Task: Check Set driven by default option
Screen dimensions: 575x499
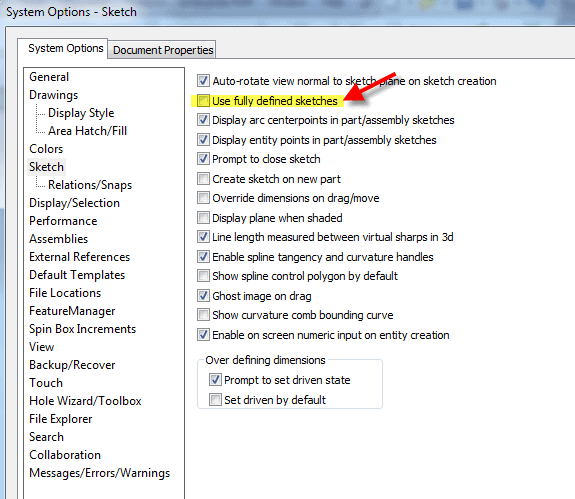Action: point(215,400)
